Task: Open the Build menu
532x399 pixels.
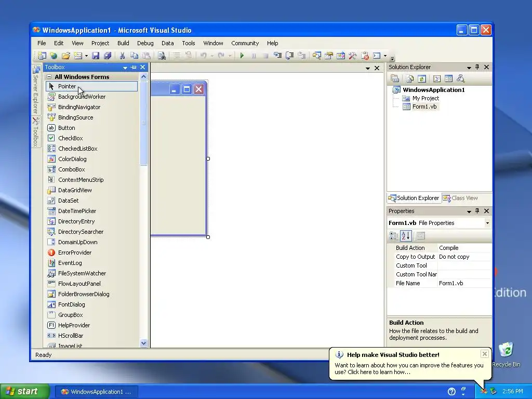Action: click(x=123, y=43)
